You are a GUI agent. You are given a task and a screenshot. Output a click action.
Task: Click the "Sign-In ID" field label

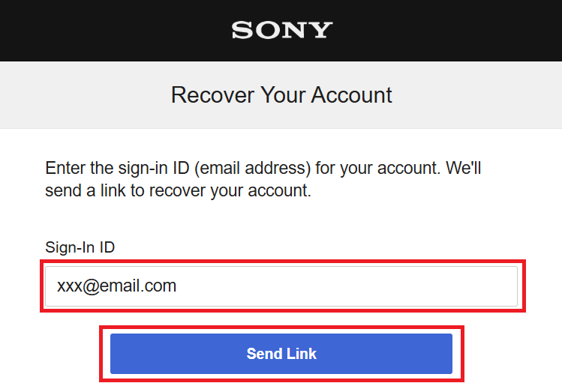pos(80,247)
